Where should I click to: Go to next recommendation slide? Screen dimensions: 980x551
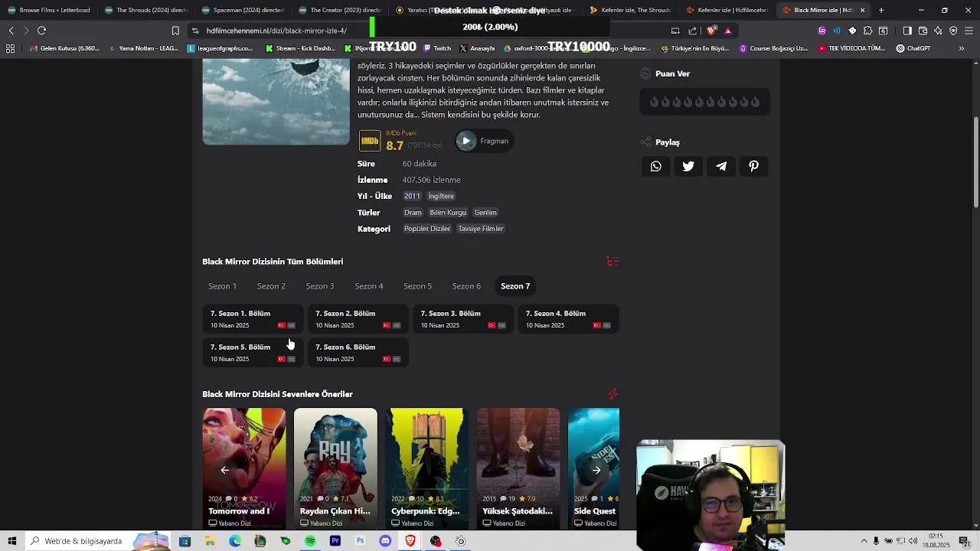click(x=596, y=470)
